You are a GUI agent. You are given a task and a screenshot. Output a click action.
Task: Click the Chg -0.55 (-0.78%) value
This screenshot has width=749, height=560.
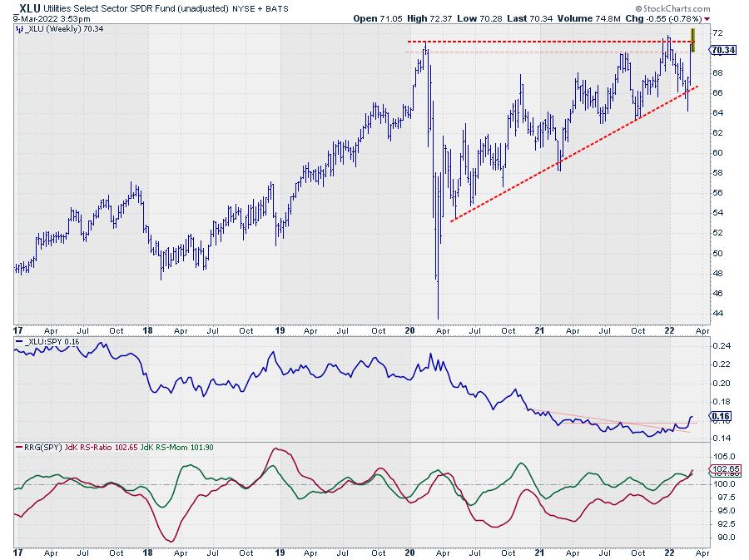663,18
